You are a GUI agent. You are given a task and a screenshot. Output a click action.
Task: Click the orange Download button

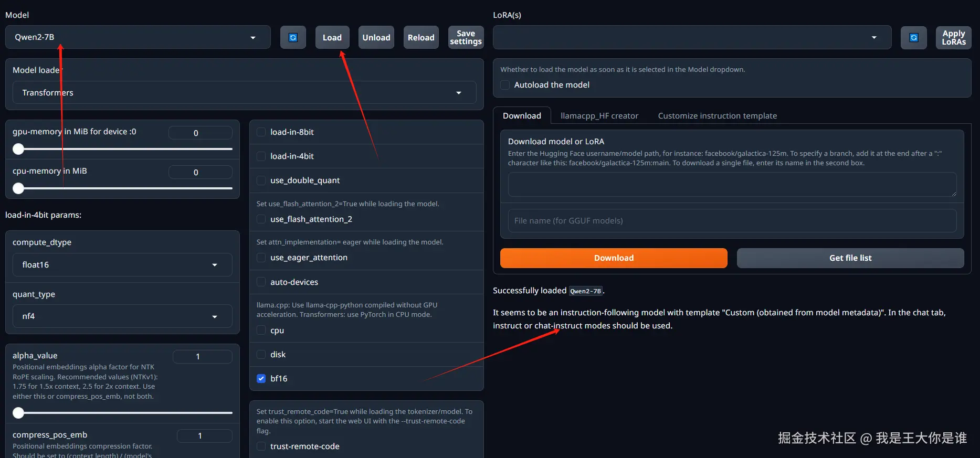pyautogui.click(x=614, y=258)
